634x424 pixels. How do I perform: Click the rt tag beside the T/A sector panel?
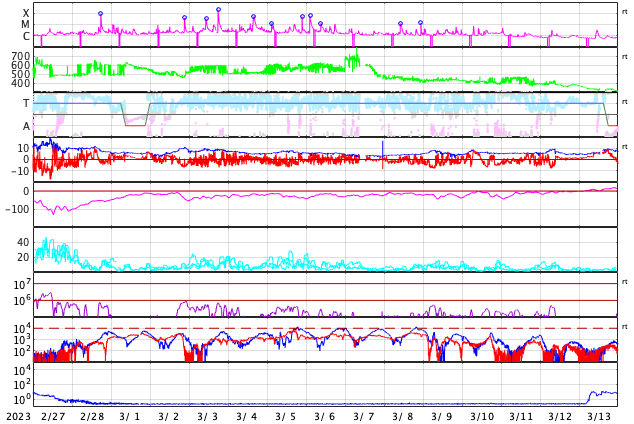(x=624, y=101)
